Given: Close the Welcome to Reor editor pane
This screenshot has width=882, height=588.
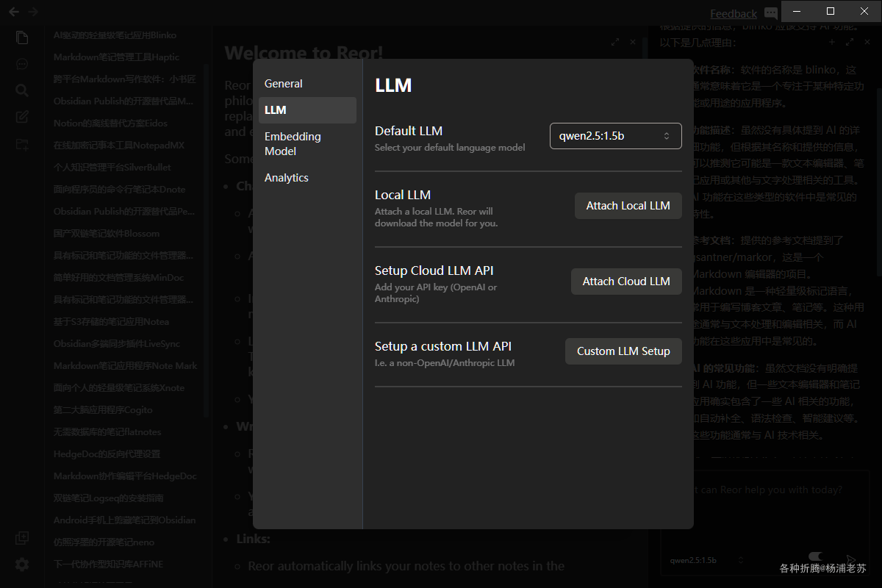Looking at the screenshot, I should pos(633,43).
